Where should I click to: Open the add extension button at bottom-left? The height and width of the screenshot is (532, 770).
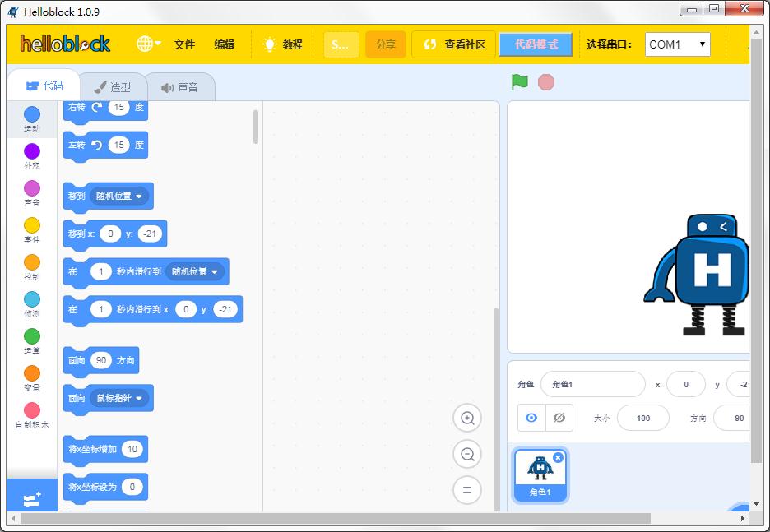tap(31, 498)
